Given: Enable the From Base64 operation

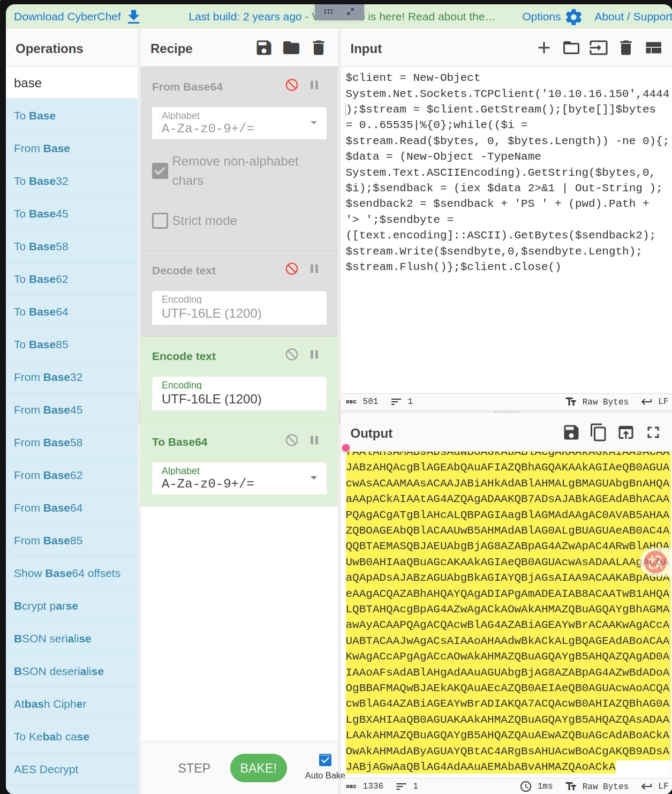Looking at the screenshot, I should tap(292, 85).
